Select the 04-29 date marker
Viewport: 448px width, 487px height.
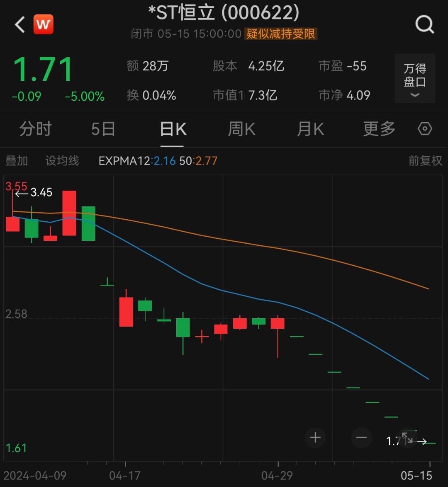(x=277, y=475)
